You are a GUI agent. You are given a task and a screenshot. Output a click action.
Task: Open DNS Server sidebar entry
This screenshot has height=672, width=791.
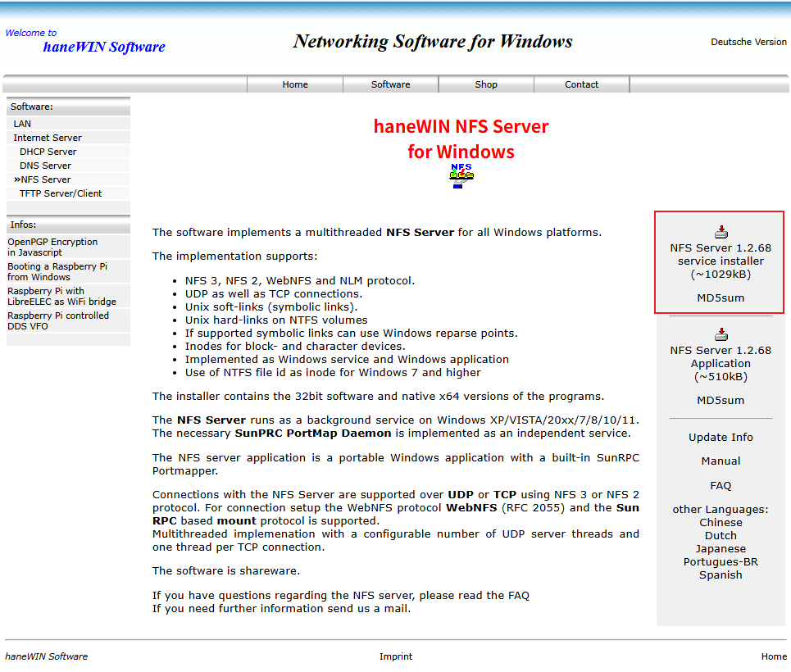[x=68, y=166]
